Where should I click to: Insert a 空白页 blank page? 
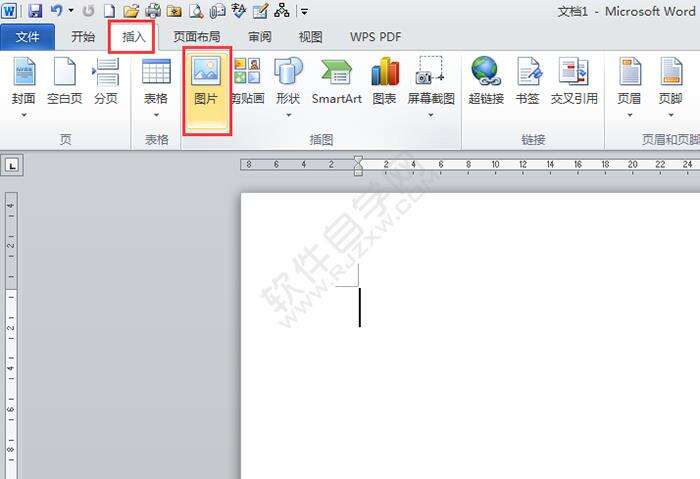pos(65,82)
